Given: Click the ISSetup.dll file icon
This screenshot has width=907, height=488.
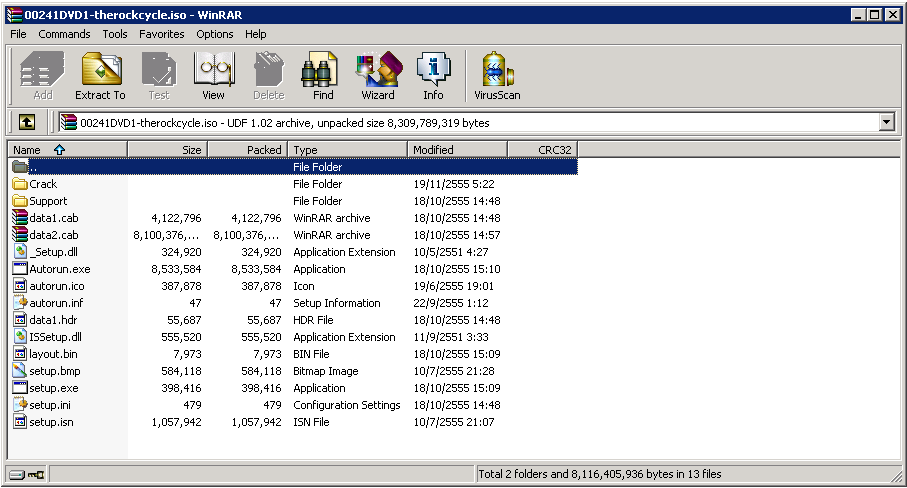Looking at the screenshot, I should click(x=20, y=337).
